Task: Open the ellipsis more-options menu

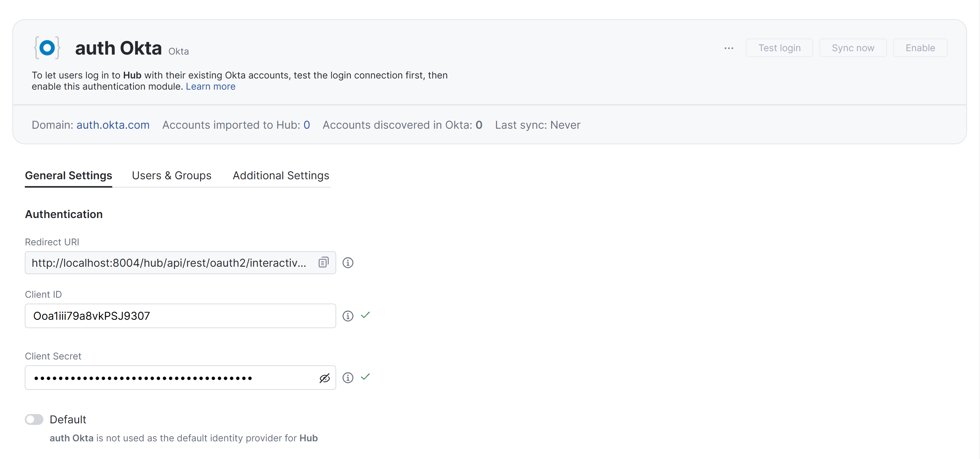Action: coord(729,48)
